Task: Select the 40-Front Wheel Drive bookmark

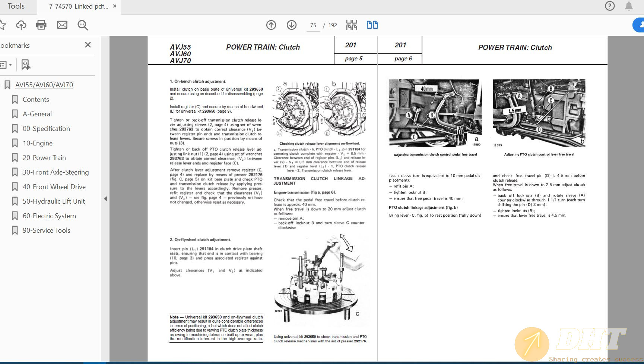Action: coord(54,187)
